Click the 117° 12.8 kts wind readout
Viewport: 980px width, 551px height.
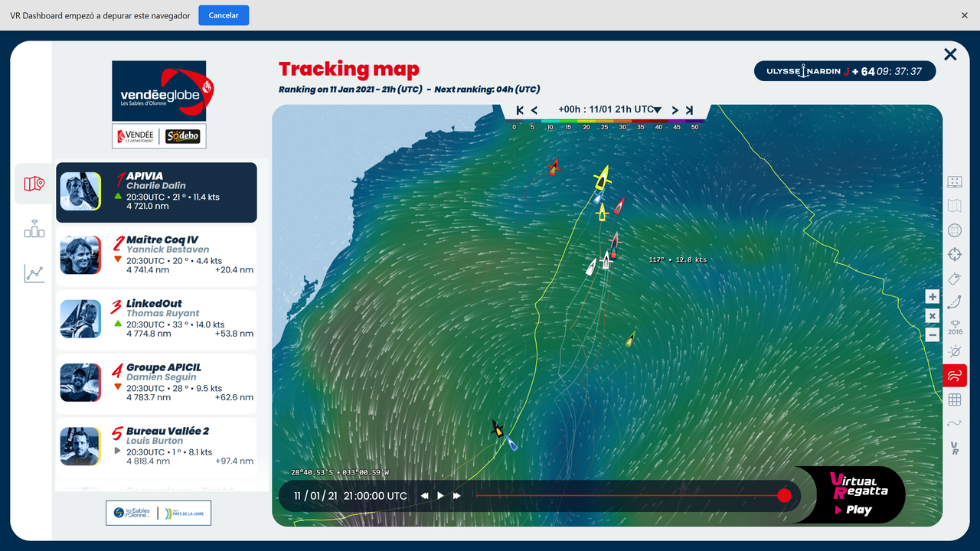point(678,260)
